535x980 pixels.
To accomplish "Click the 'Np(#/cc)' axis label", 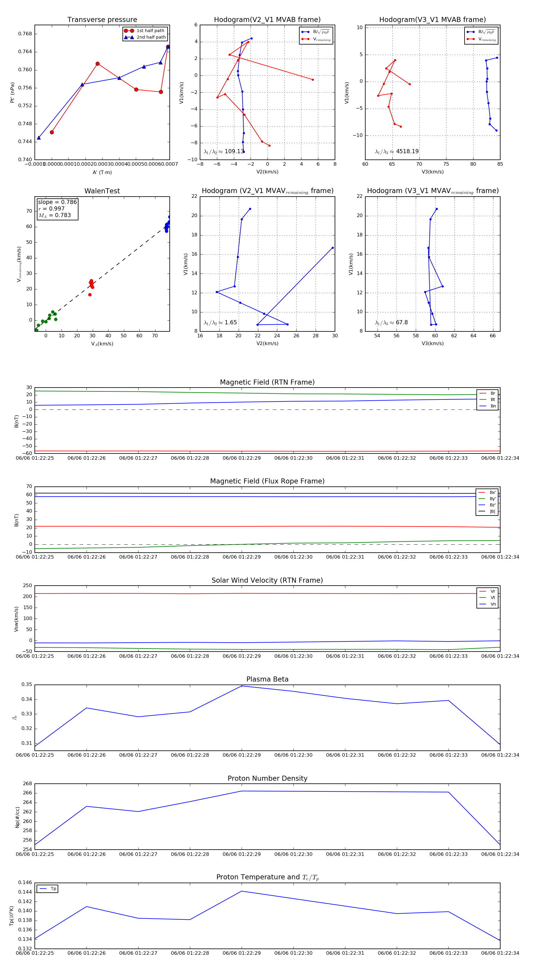I will click(x=17, y=817).
